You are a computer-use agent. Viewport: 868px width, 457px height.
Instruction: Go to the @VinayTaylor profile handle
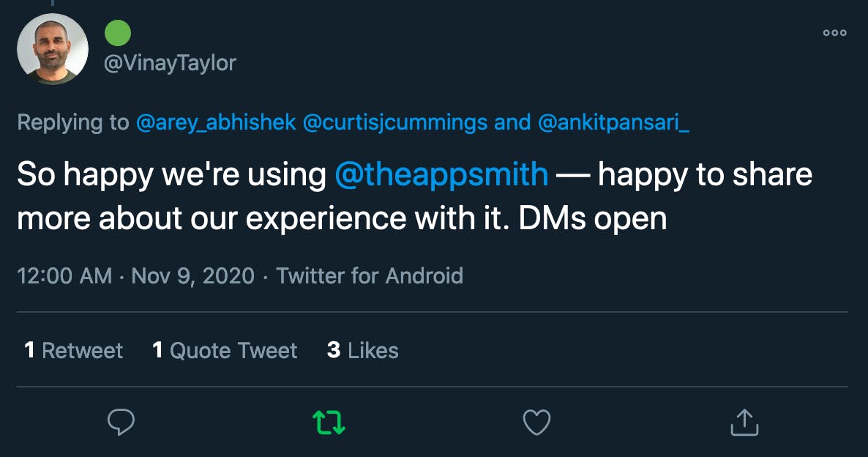[x=170, y=63]
